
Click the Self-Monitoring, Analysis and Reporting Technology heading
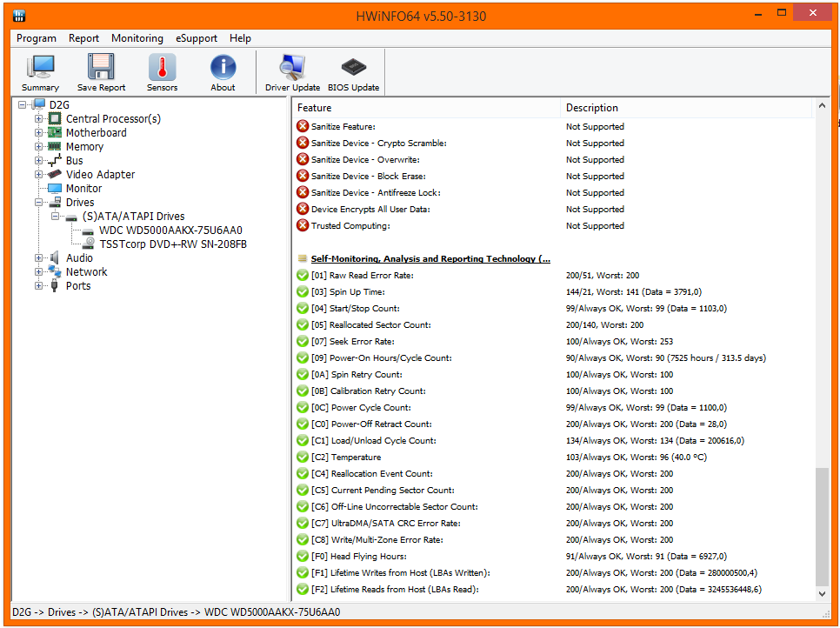click(x=430, y=259)
